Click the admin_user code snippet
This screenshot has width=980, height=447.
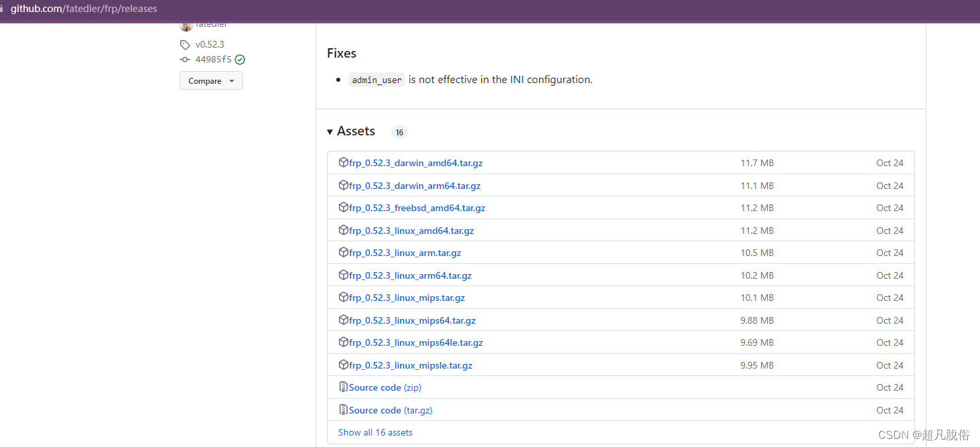(376, 79)
